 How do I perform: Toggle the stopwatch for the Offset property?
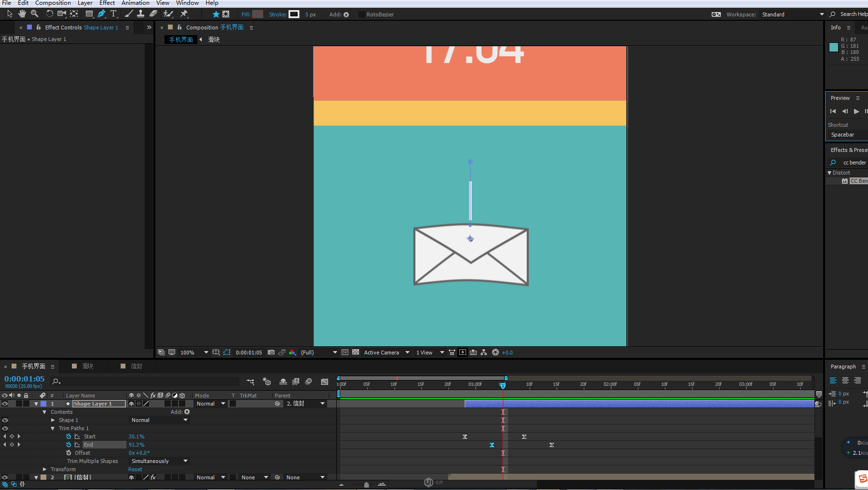[69, 453]
